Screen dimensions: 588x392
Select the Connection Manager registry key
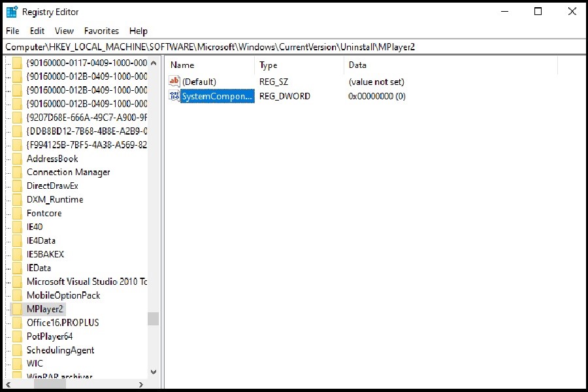68,172
